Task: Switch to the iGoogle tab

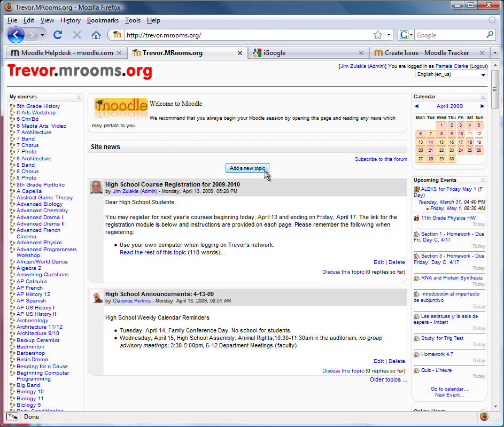Action: coord(309,53)
